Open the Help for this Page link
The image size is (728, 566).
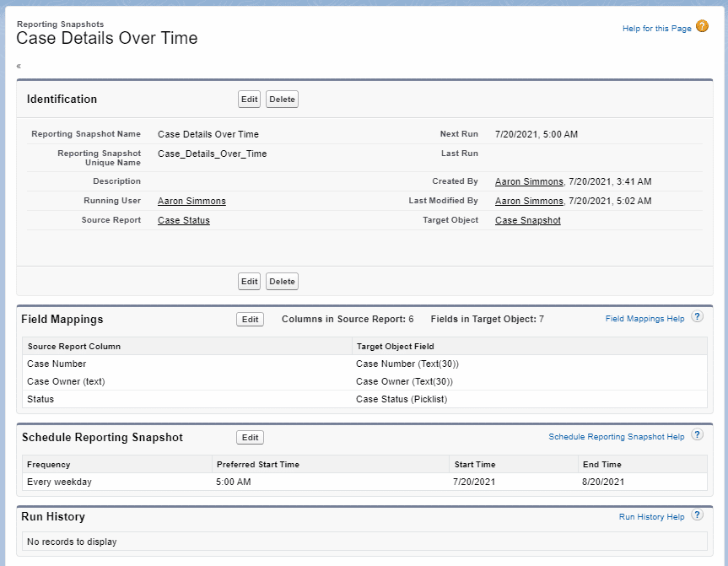(x=656, y=29)
